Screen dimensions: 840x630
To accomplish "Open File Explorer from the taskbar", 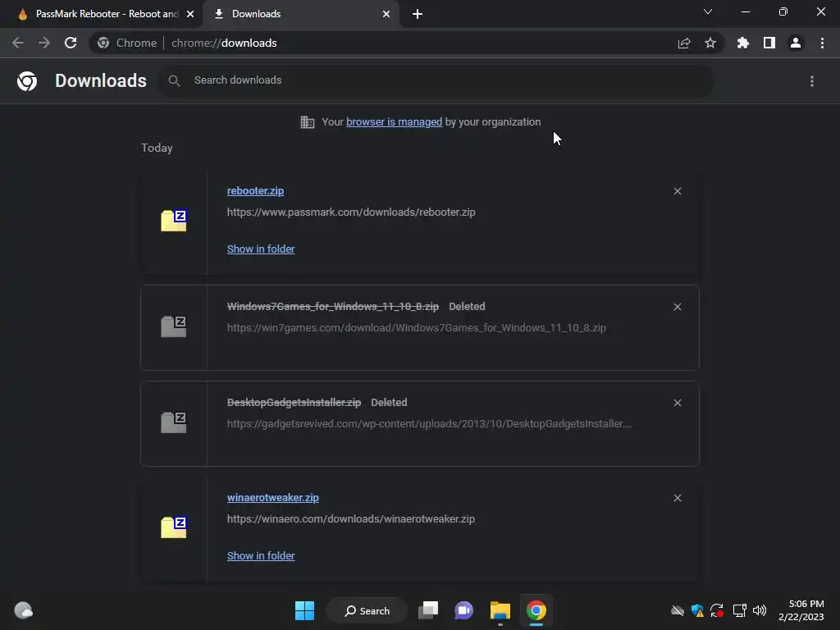I will (500, 610).
